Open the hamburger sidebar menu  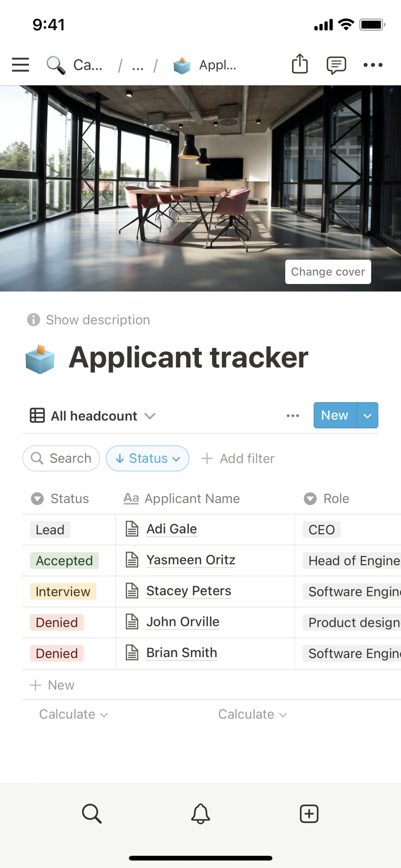(20, 65)
